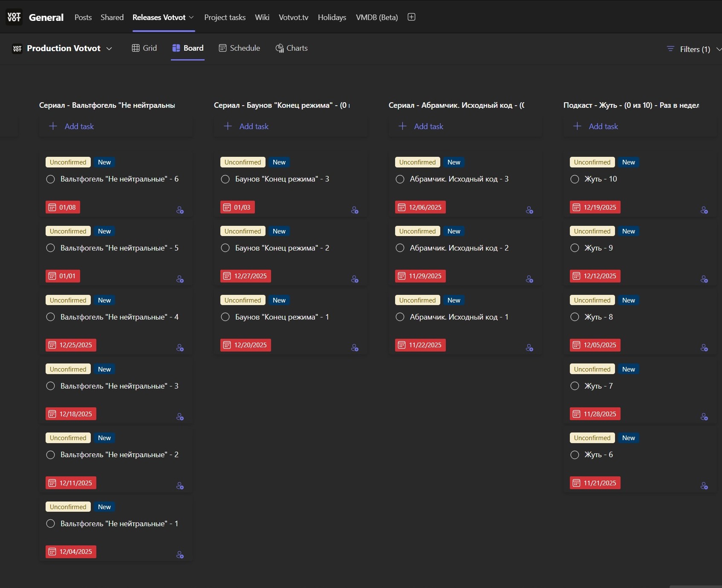Open the Filters icon
Image resolution: width=722 pixels, height=588 pixels.
point(670,49)
